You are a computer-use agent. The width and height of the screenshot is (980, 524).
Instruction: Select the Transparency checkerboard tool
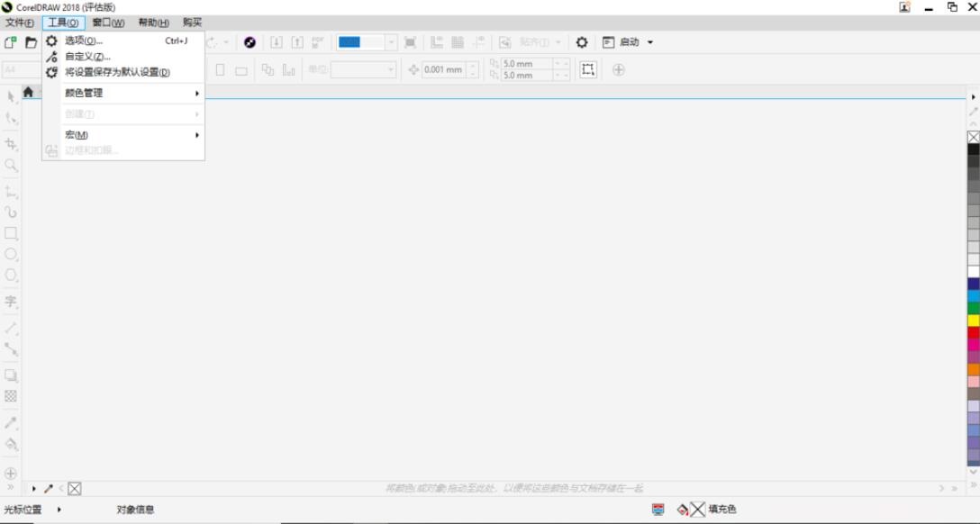point(11,396)
